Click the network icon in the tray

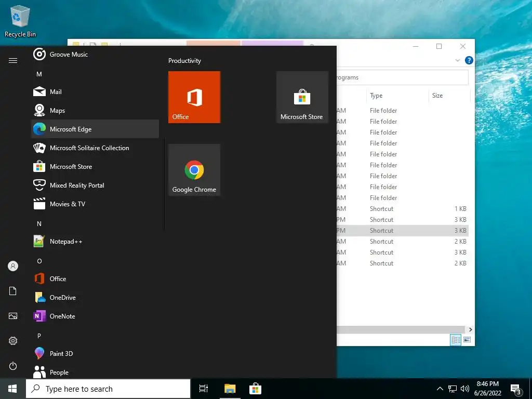pos(453,389)
